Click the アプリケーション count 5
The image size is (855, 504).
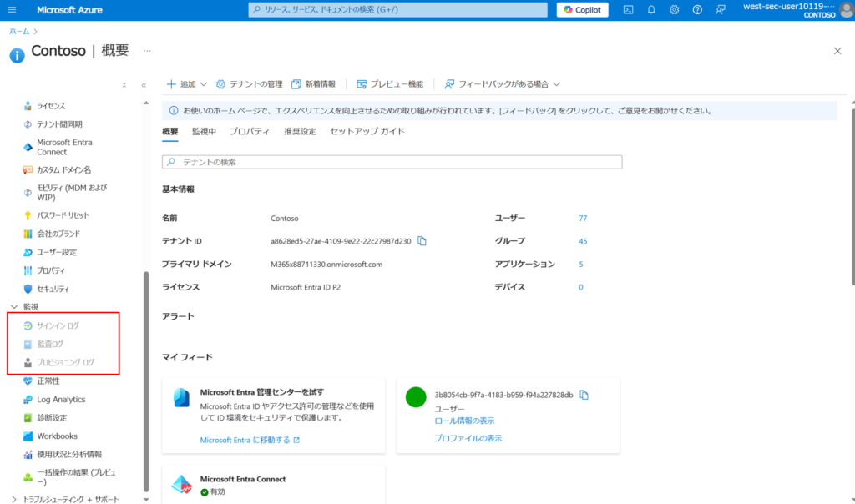click(x=581, y=264)
